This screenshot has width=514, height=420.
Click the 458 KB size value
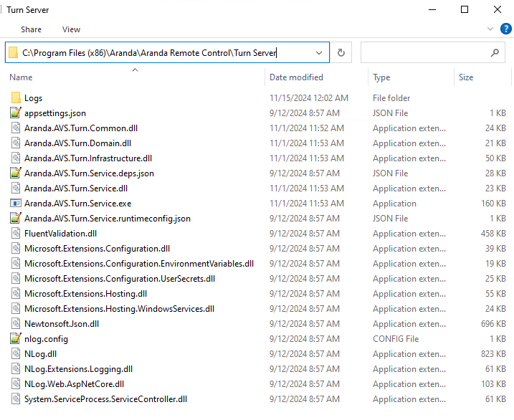(493, 234)
